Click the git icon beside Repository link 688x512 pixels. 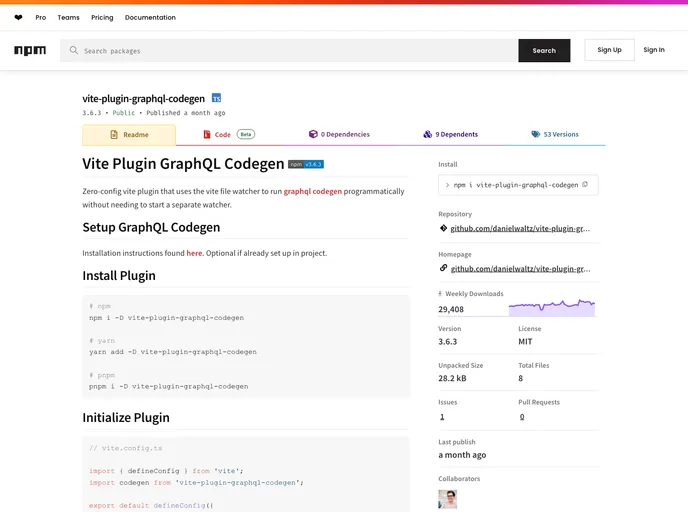pyautogui.click(x=443, y=228)
